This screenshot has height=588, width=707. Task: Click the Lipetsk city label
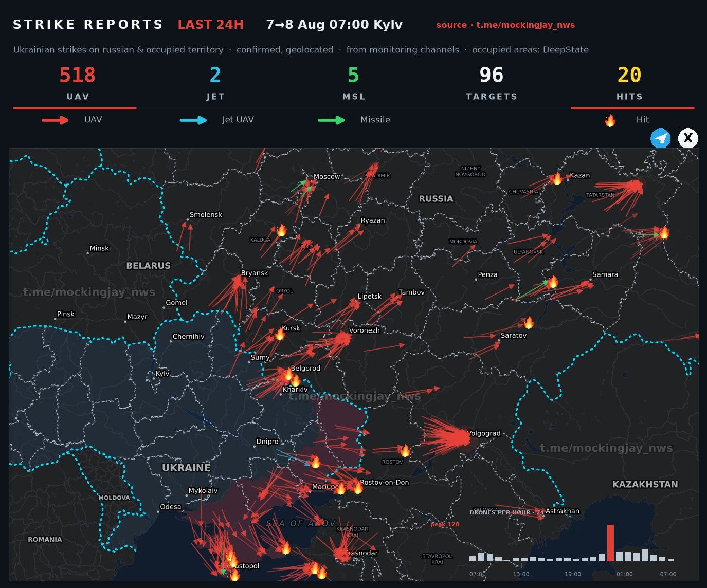click(x=370, y=297)
